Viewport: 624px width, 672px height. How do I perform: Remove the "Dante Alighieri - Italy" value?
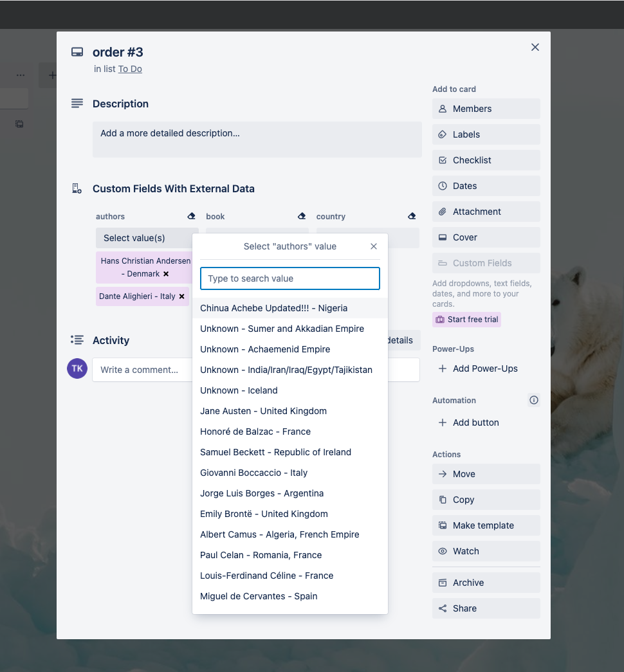(182, 296)
